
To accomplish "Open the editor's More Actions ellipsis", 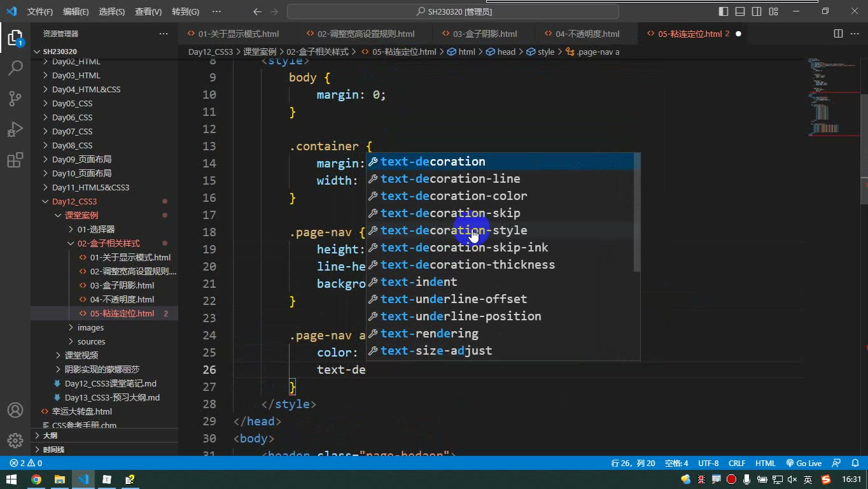I will [855, 34].
